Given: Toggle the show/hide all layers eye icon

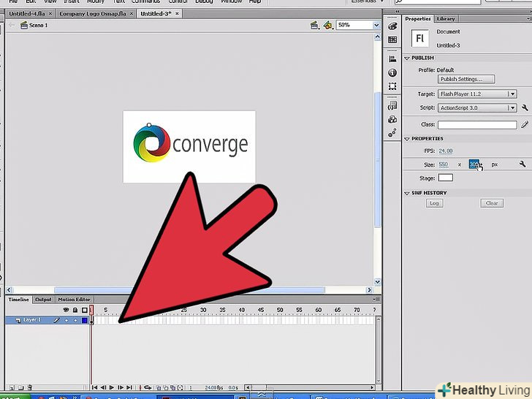Looking at the screenshot, I should 66,310.
